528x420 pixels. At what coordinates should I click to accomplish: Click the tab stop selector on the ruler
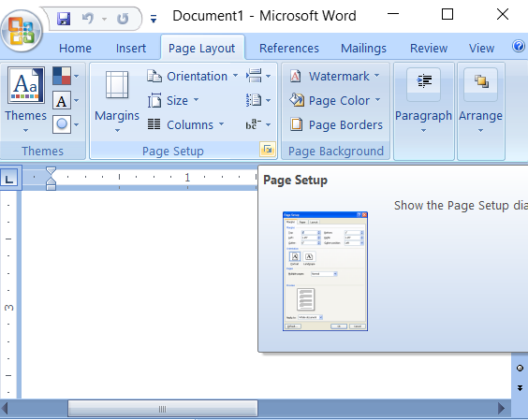(9, 178)
